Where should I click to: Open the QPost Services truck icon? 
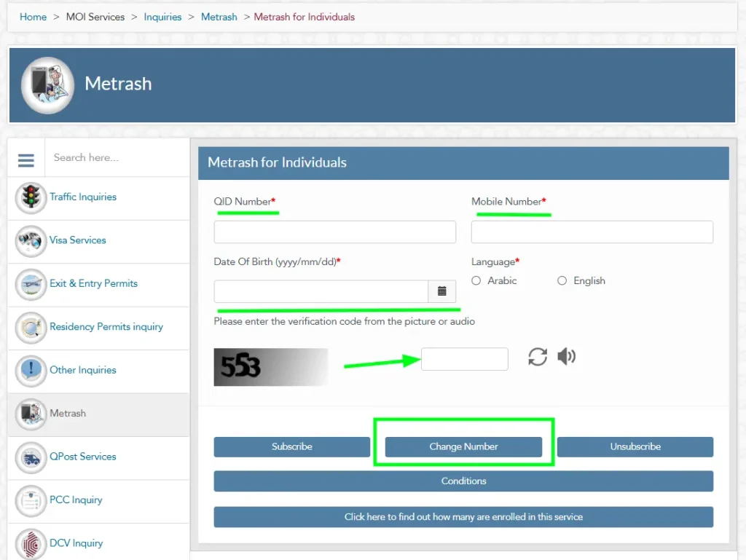[x=30, y=457]
